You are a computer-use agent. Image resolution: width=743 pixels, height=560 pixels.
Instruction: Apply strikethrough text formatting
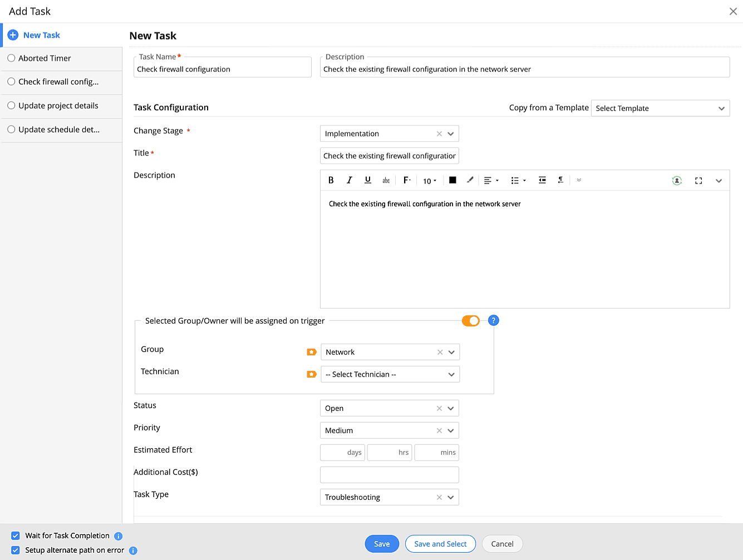tap(386, 180)
